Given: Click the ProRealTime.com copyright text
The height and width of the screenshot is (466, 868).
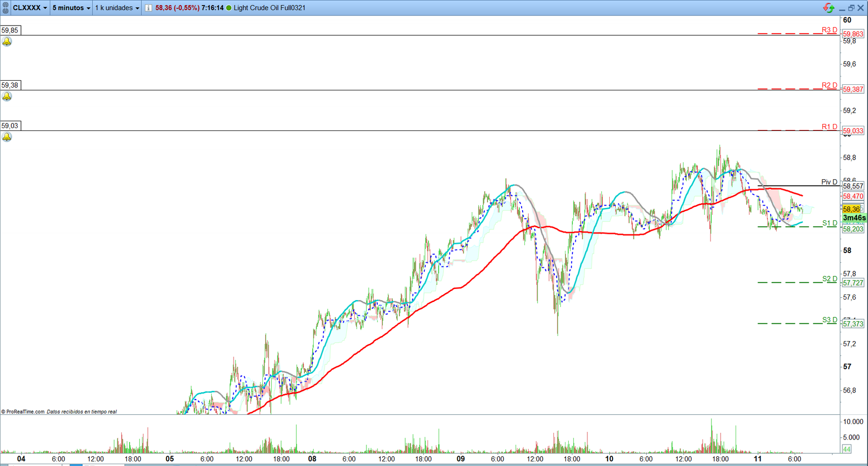Looking at the screenshot, I should point(23,411).
